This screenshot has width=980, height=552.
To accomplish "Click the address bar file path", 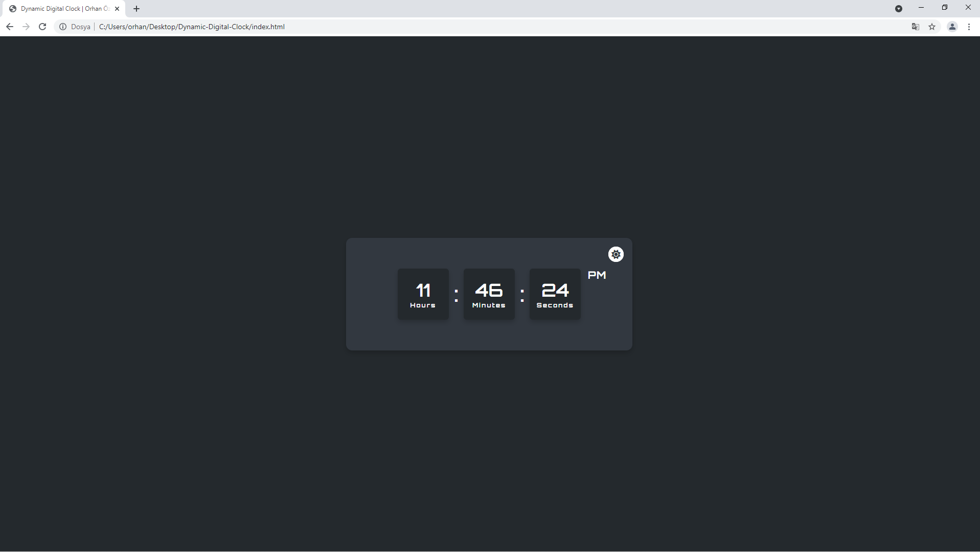I will click(x=192, y=27).
